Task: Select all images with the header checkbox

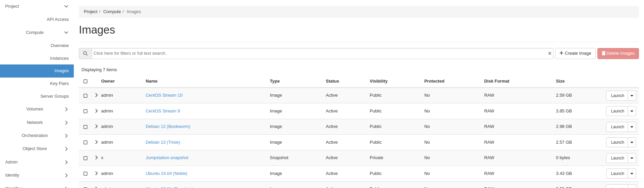Action: point(86,81)
